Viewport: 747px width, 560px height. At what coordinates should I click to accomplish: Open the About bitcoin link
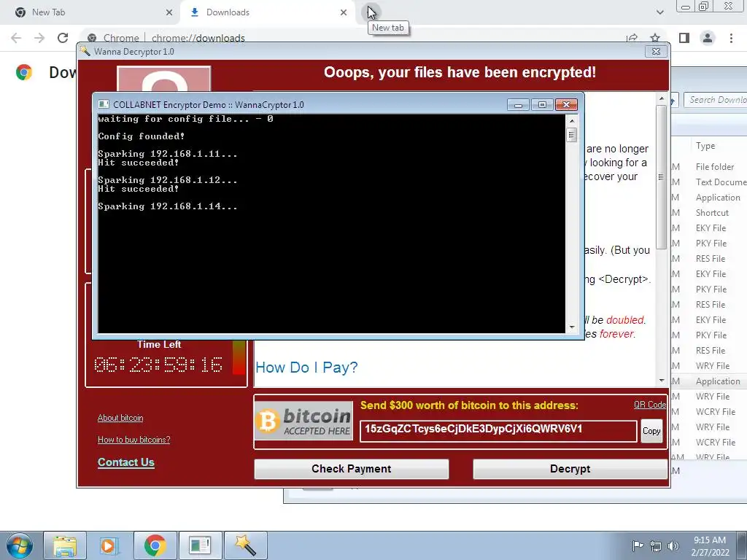pyautogui.click(x=120, y=418)
